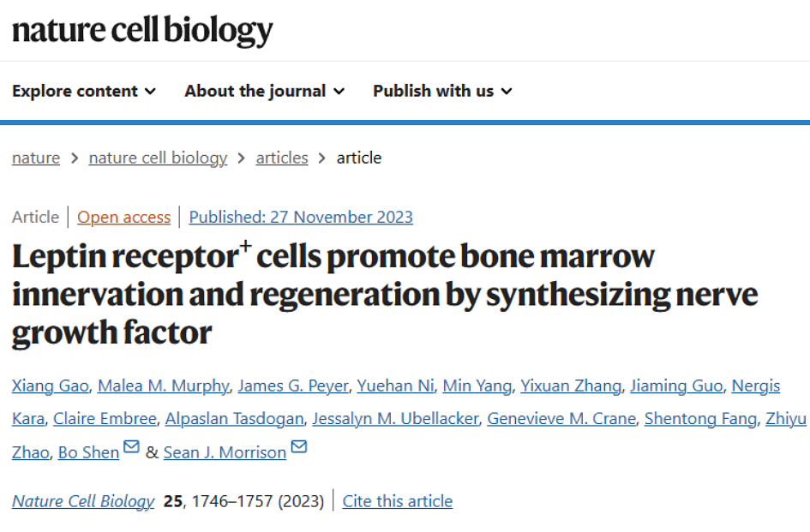Click envelope icon next to Bo Shen
This screenshot has width=810, height=532.
click(131, 447)
